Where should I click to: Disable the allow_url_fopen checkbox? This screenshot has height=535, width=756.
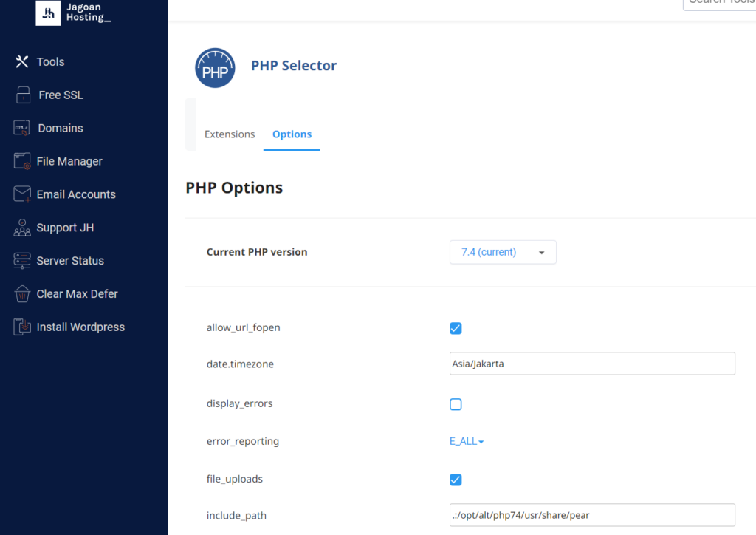point(456,328)
